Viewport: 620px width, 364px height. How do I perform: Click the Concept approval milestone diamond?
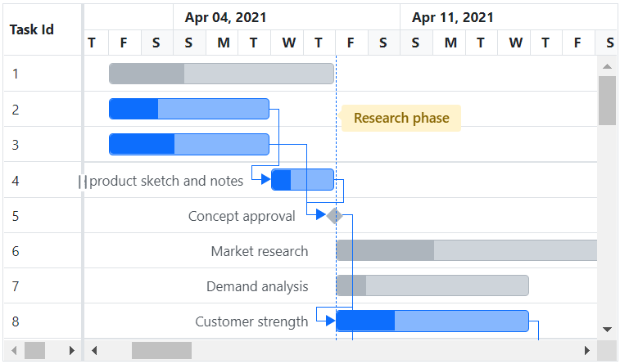334,216
